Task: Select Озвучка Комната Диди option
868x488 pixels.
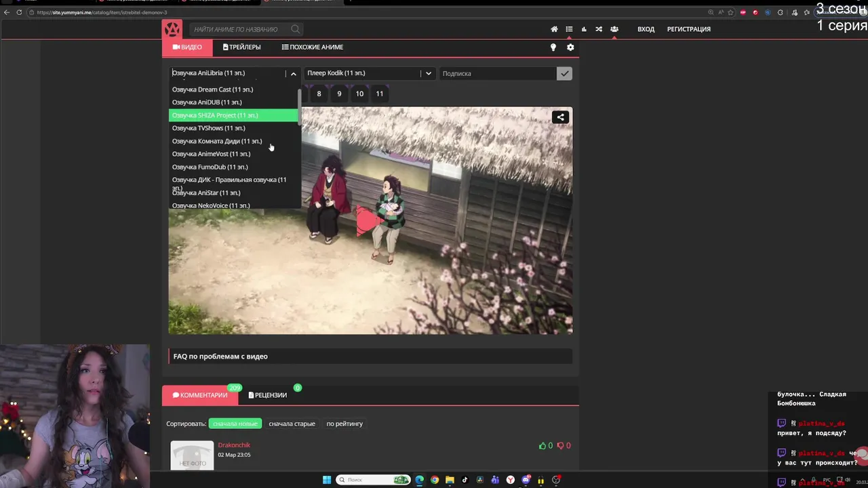Action: (233, 141)
